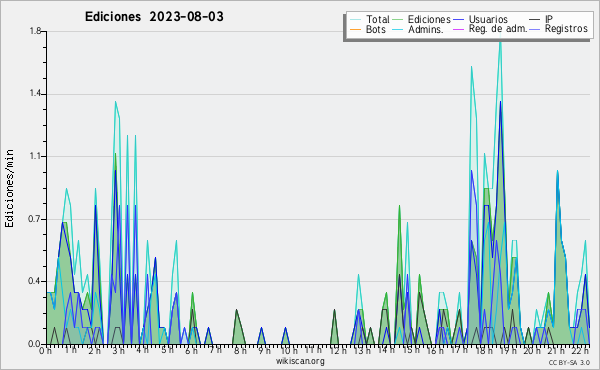The image size is (600, 370).
Task: Click the '20 h' x-axis label
Action: click(531, 350)
